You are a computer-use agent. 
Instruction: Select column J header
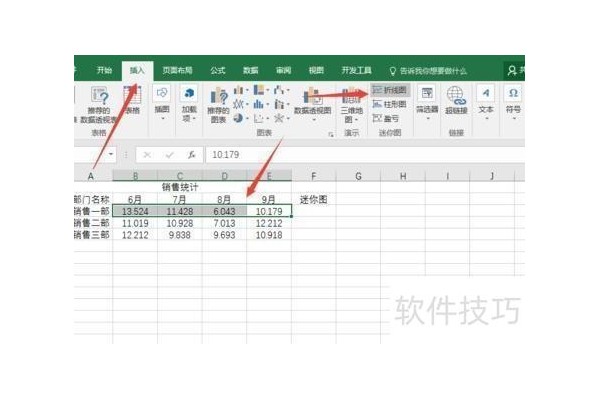tap(492, 176)
